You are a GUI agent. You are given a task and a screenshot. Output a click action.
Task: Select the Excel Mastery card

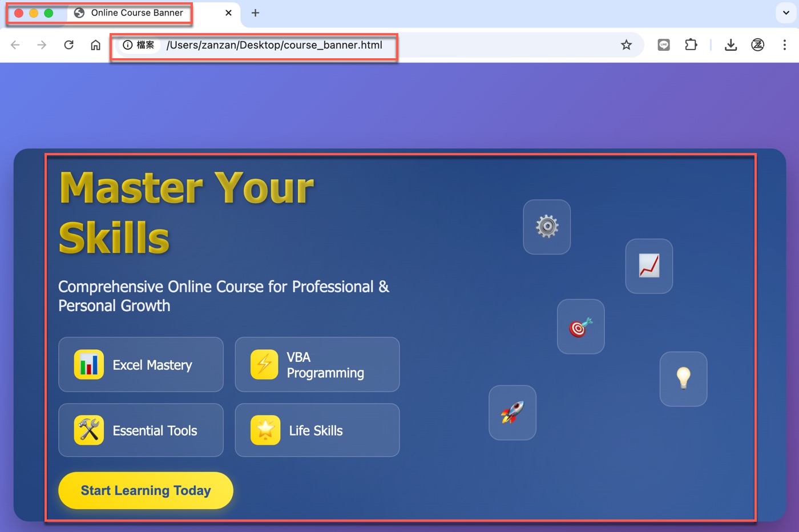point(141,365)
